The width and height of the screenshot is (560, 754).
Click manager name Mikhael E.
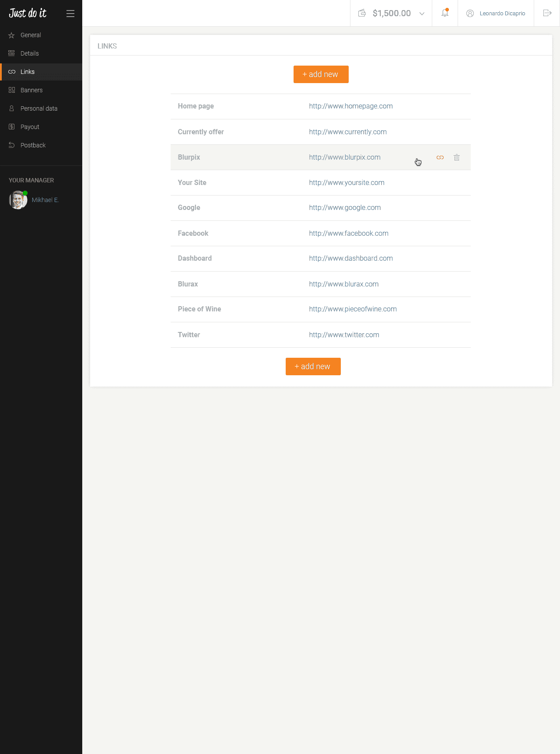click(x=45, y=200)
